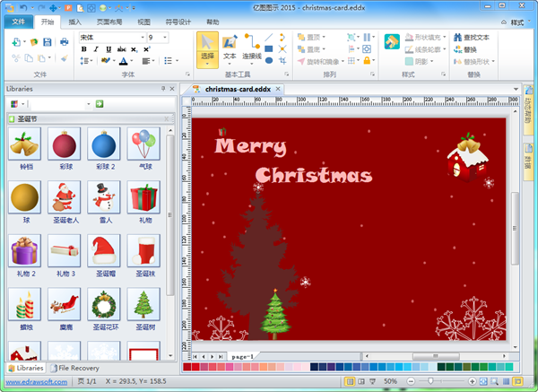Toggle Underline formatting
The width and height of the screenshot is (538, 392).
108,49
